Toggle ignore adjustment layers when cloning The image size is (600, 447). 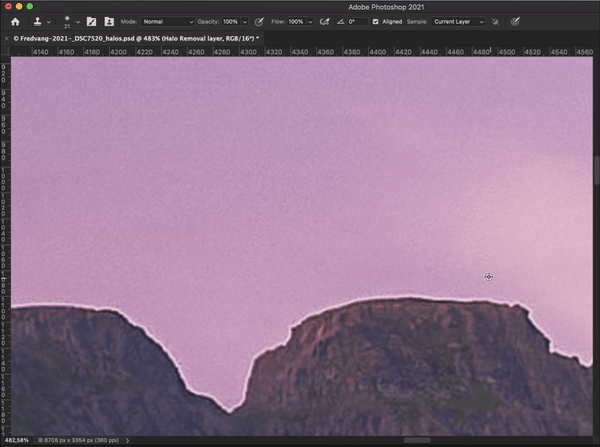point(495,22)
